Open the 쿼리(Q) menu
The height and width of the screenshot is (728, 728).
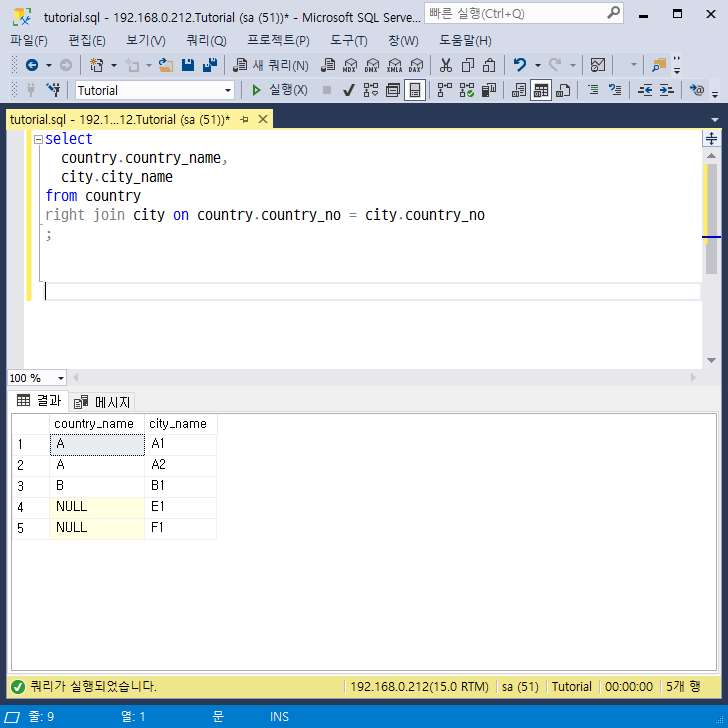(x=206, y=40)
